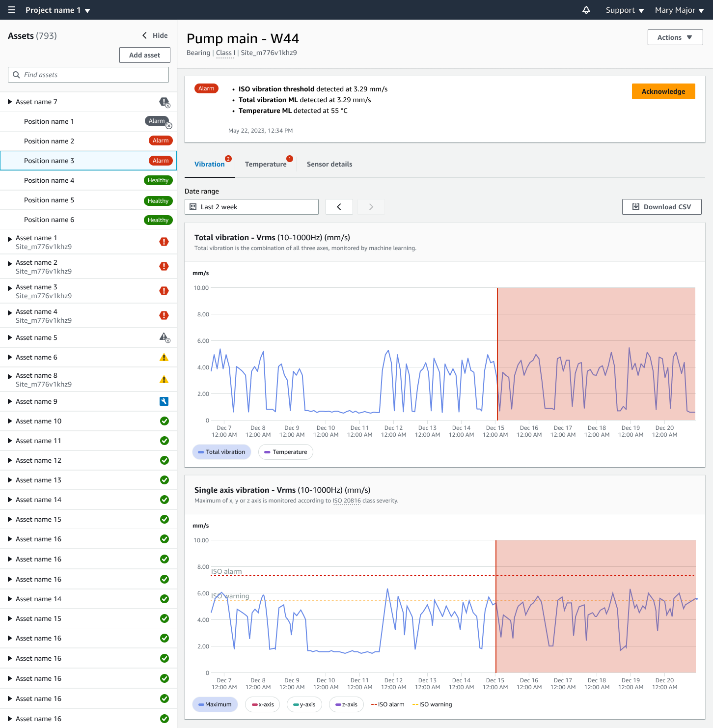
Task: Click the maintenance wrench icon on Asset name 9
Action: [x=164, y=401]
